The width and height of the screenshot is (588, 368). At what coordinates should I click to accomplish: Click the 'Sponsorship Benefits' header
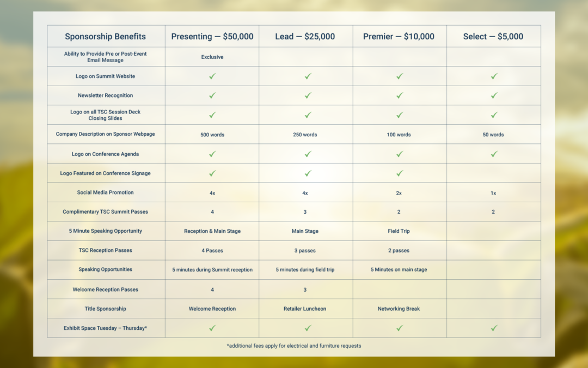click(106, 37)
